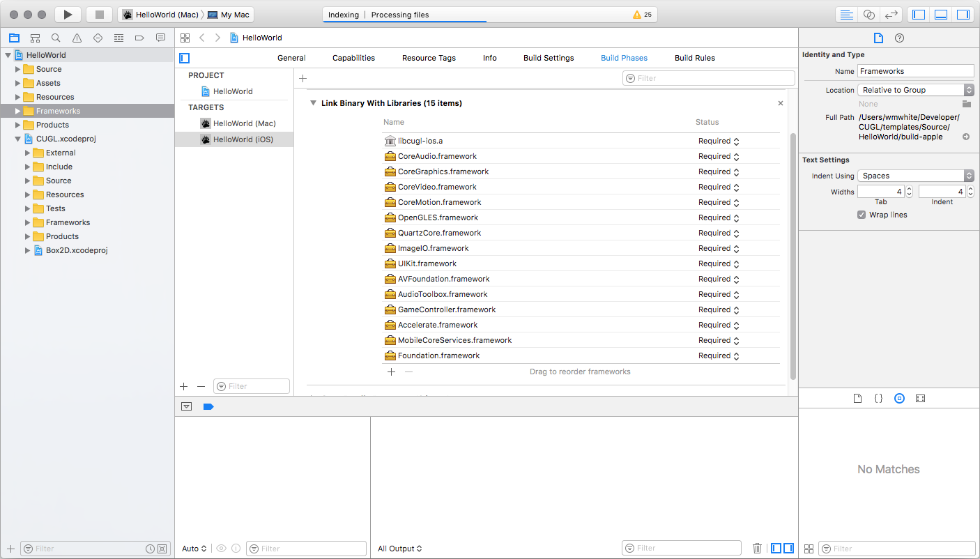Switch to the Build Settings tab
Viewport: 980px width, 559px height.
coord(549,58)
